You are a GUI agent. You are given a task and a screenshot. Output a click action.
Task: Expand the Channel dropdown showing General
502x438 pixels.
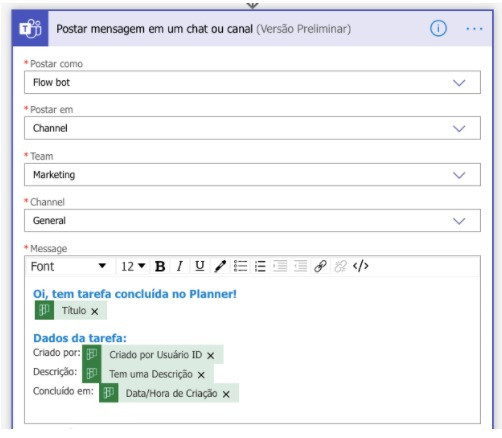tap(459, 221)
